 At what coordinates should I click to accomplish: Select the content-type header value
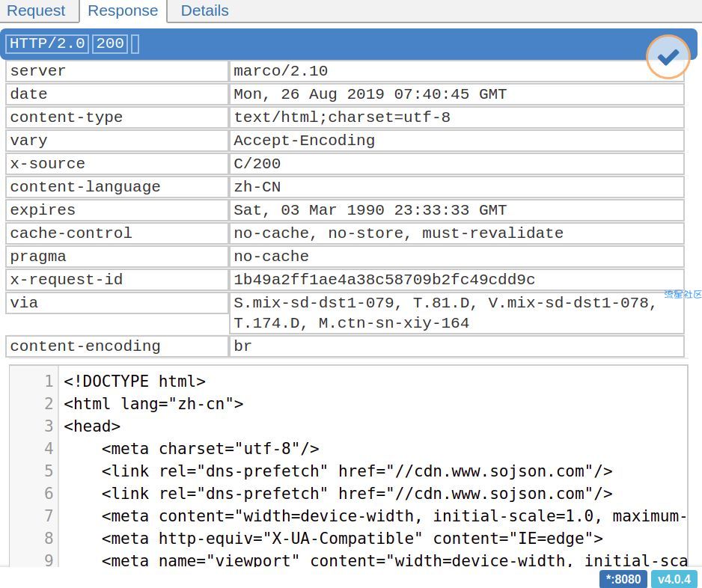click(x=457, y=117)
